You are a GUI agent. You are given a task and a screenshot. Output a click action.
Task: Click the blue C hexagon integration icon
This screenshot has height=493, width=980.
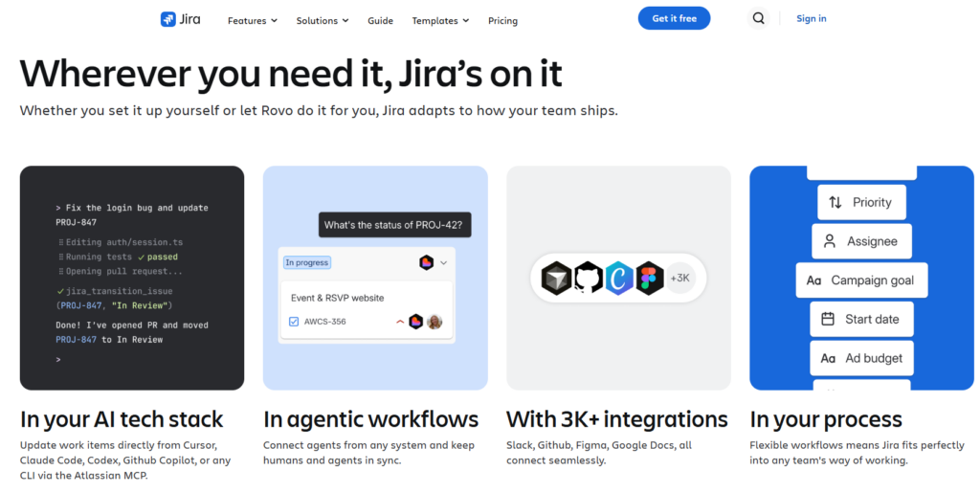click(619, 278)
